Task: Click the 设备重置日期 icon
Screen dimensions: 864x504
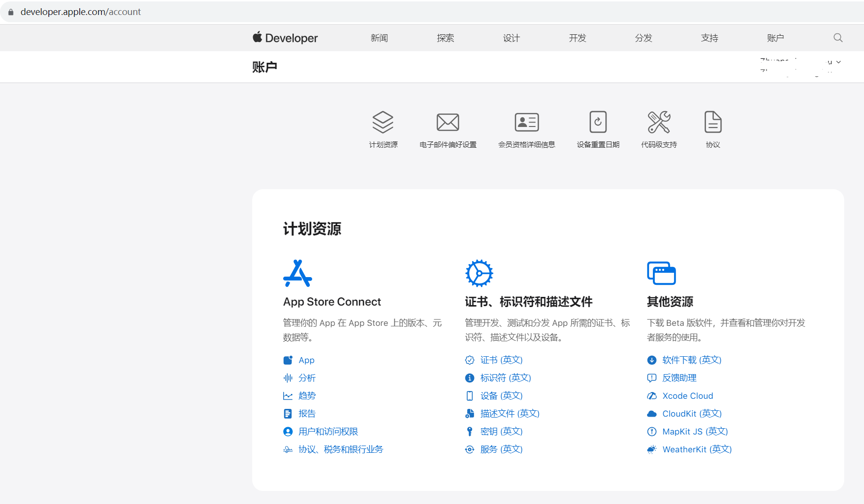Action: tap(598, 122)
